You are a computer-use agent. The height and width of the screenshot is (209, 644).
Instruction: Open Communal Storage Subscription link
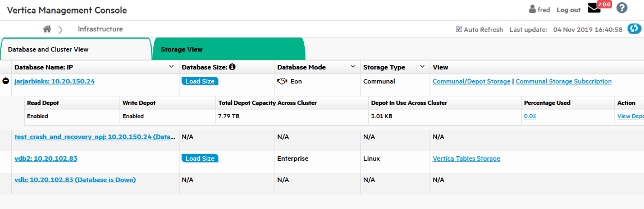(x=564, y=81)
